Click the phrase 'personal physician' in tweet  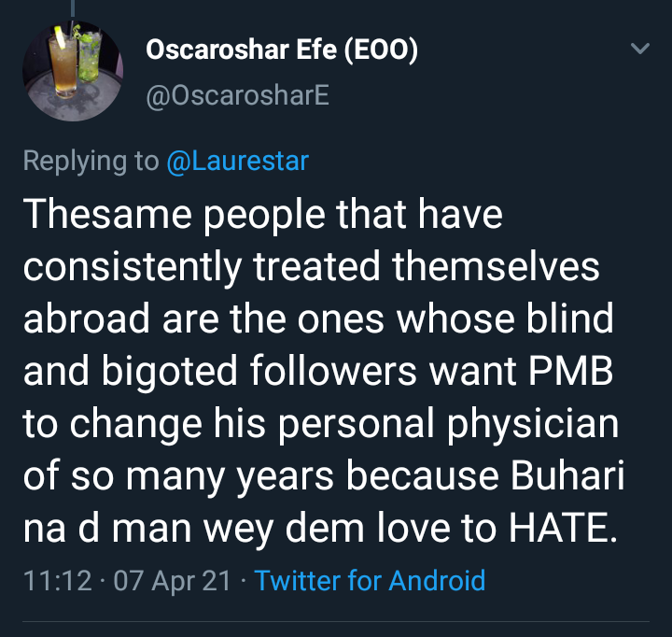pos(448,424)
